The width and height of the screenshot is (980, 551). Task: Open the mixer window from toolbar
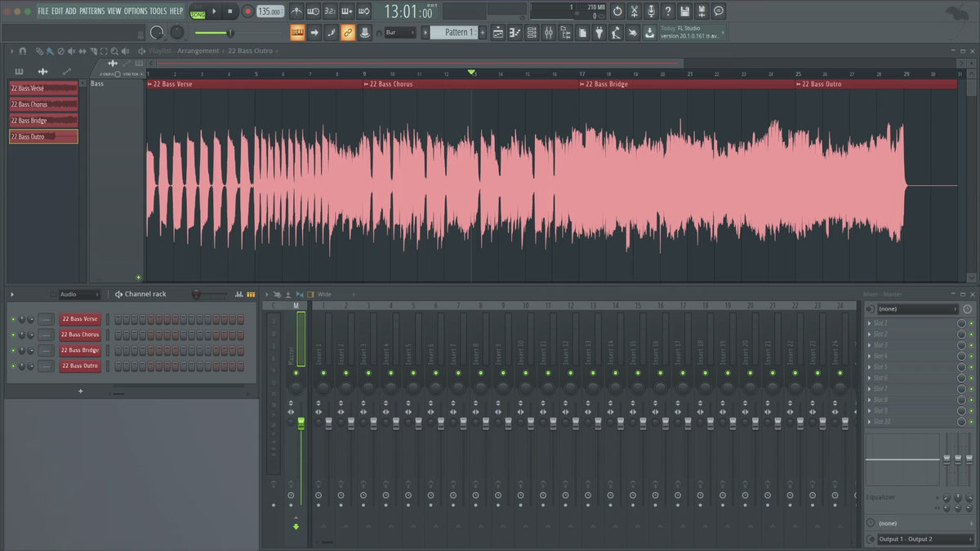[549, 33]
